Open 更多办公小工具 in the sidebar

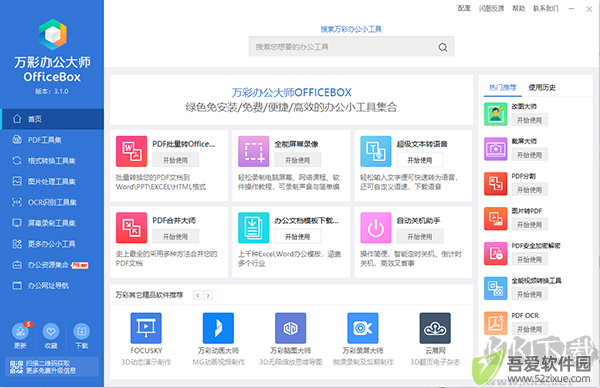point(52,244)
